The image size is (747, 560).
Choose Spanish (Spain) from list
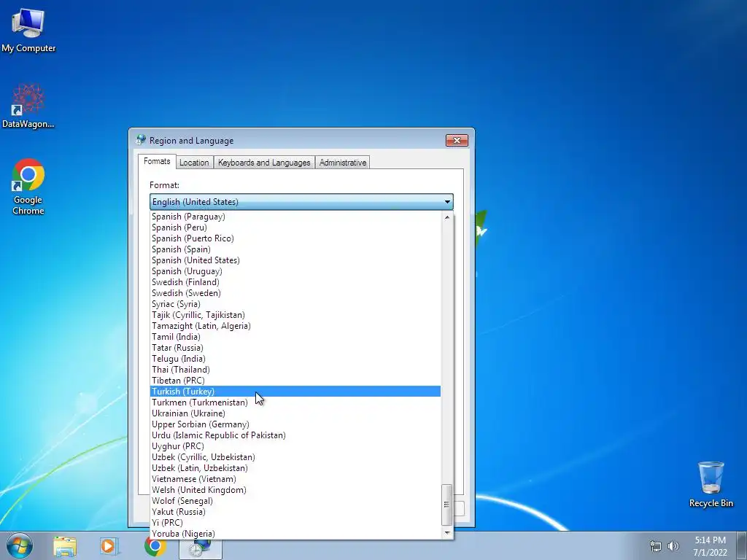295,249
